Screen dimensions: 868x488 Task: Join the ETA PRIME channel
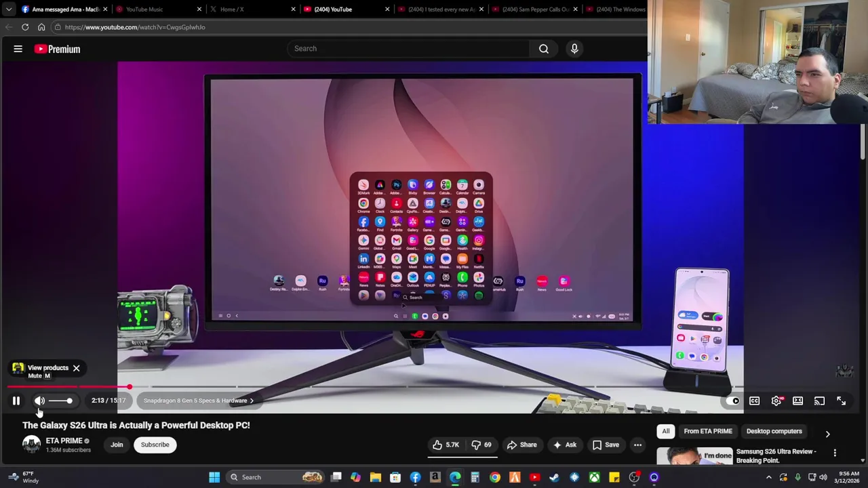pyautogui.click(x=117, y=445)
